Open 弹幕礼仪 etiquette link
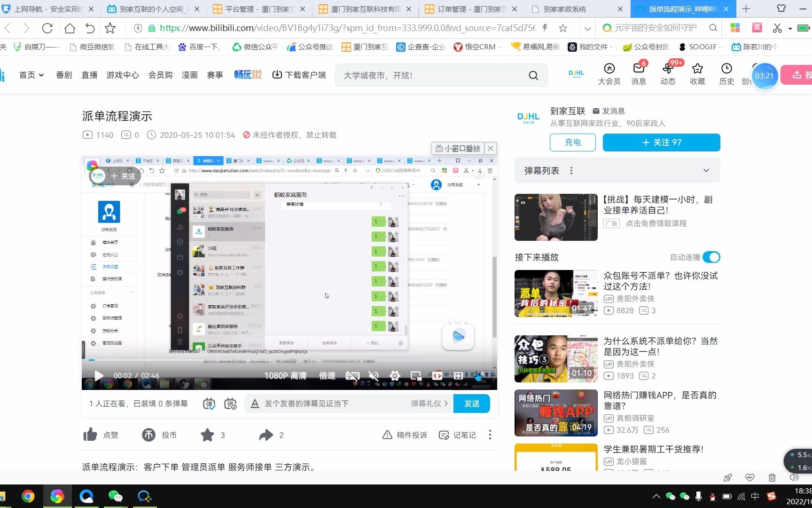Viewport: 812px width, 508px height. point(429,404)
